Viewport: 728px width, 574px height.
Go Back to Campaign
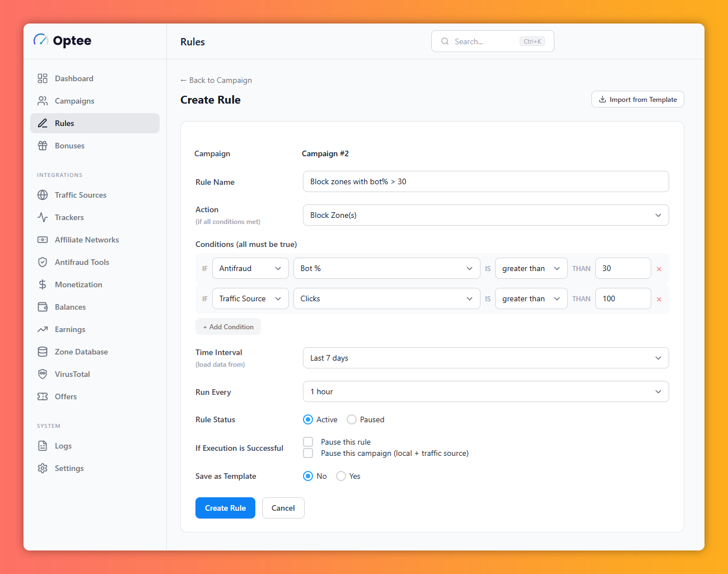click(216, 80)
